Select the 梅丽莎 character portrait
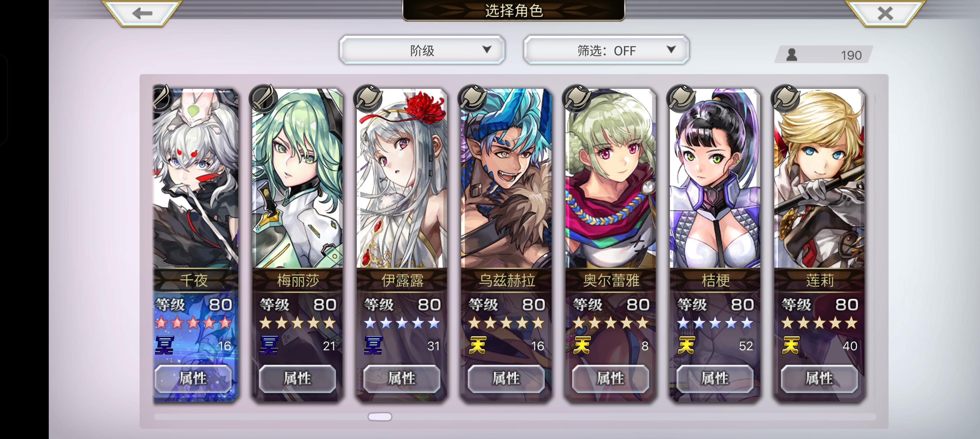The width and height of the screenshot is (980, 439). coord(297,178)
